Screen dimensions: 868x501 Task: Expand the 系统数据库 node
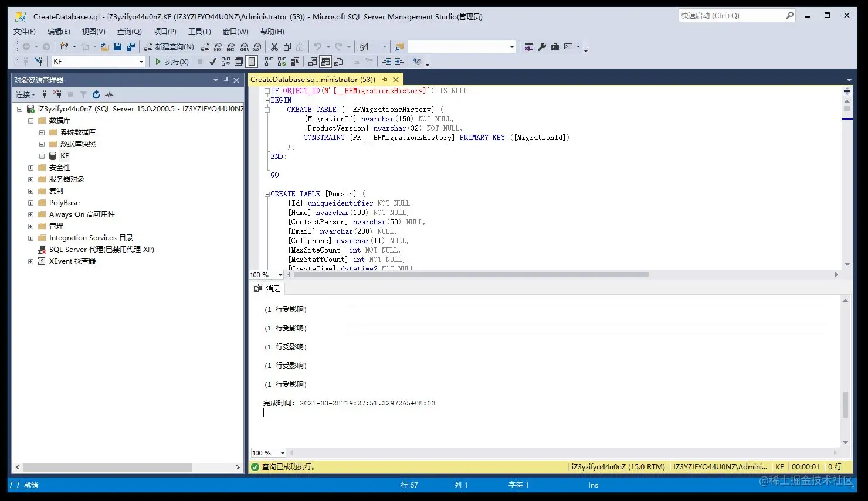pyautogui.click(x=42, y=132)
